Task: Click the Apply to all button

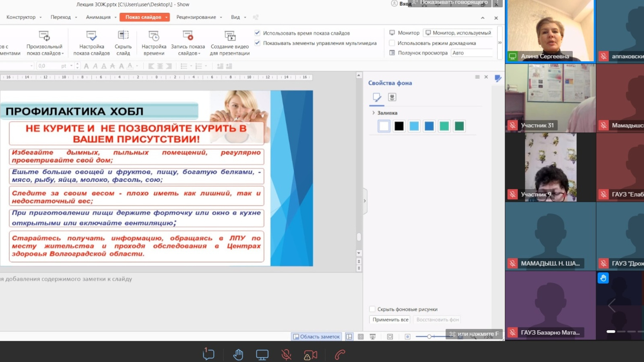Action: (390, 320)
